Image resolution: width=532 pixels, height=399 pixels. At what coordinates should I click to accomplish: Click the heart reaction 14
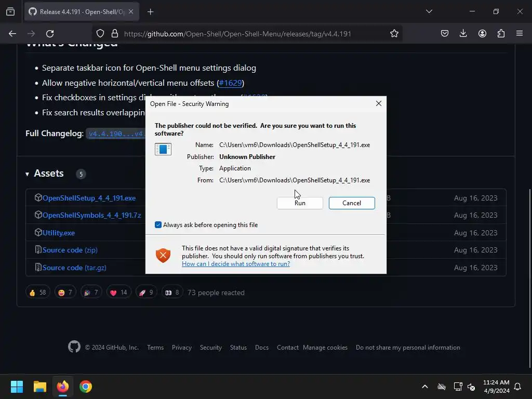(118, 292)
